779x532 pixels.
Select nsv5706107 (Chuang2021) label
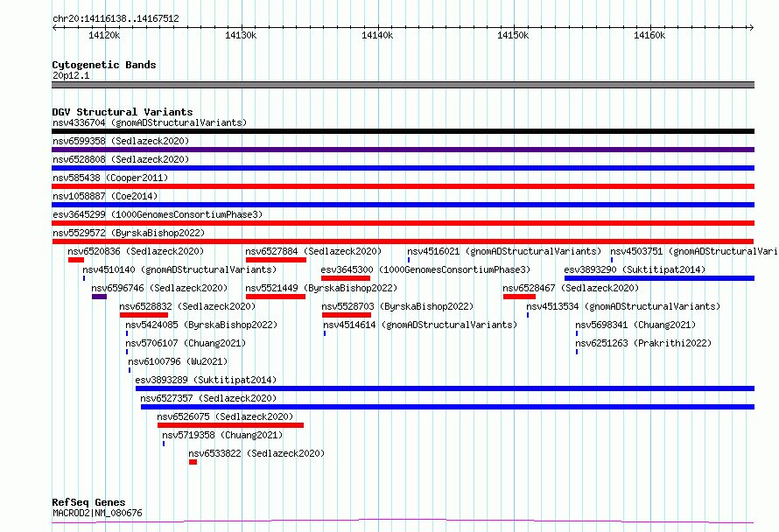pos(186,343)
